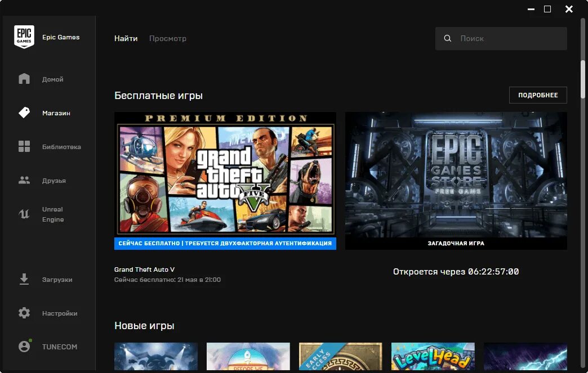
Task: Open the Настройки gear icon
Action: (24, 313)
